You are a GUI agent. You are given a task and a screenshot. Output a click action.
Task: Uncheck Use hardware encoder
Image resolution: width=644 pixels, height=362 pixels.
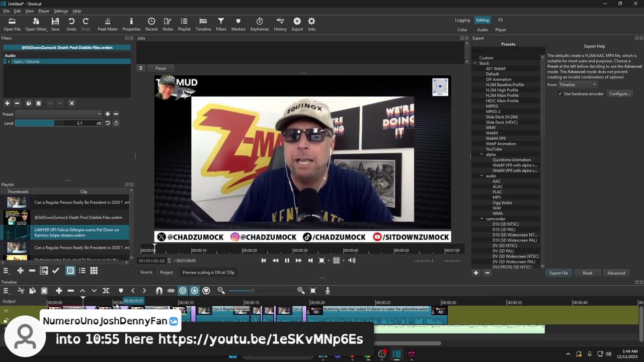point(560,94)
